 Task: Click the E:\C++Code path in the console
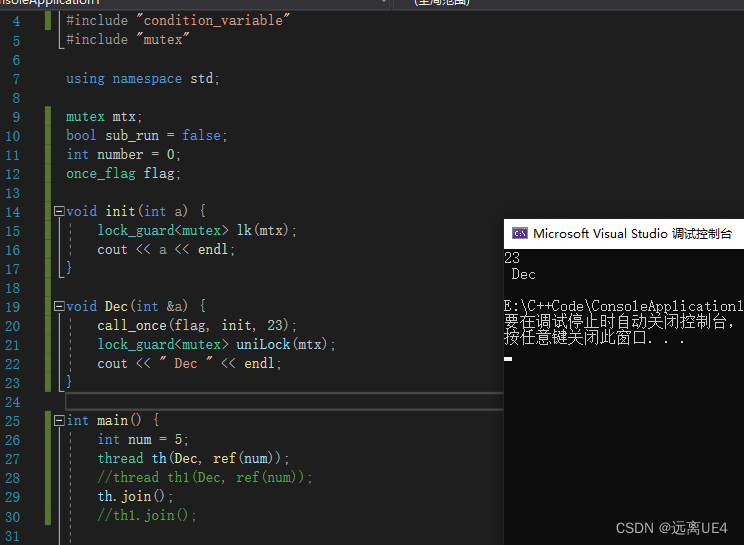tap(623, 306)
